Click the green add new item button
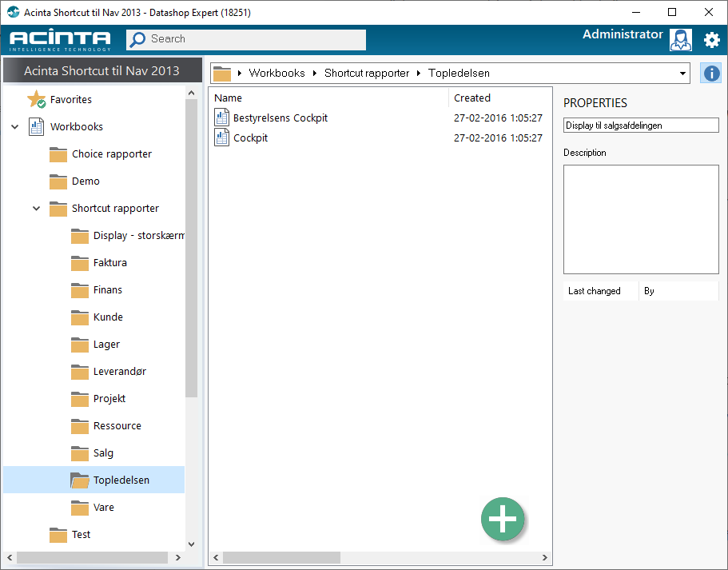Image resolution: width=728 pixels, height=570 pixels. [503, 519]
